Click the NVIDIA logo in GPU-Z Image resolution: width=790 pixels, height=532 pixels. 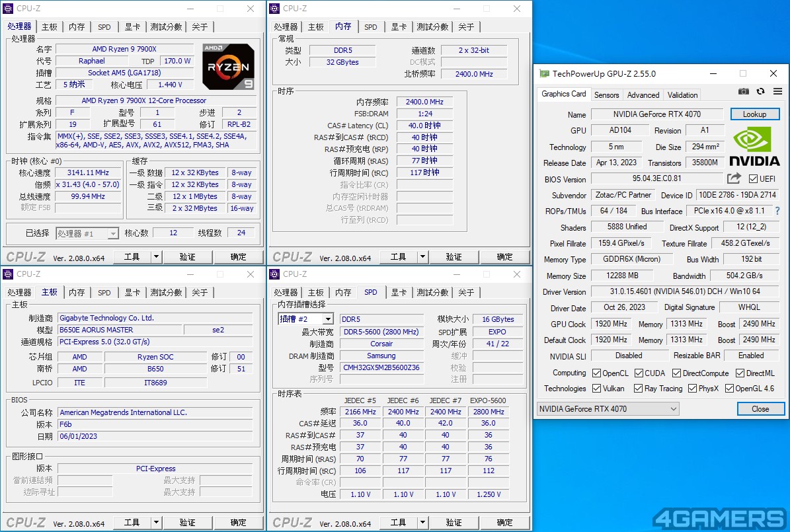[x=754, y=146]
